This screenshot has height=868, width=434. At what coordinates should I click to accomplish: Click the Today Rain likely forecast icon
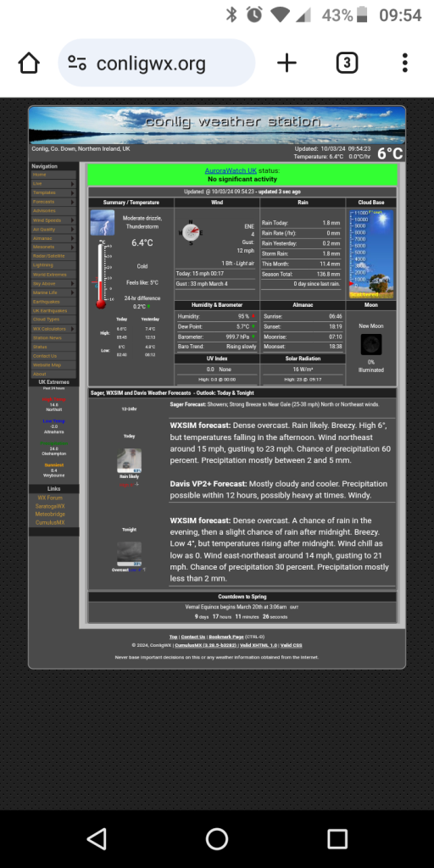[x=129, y=460]
